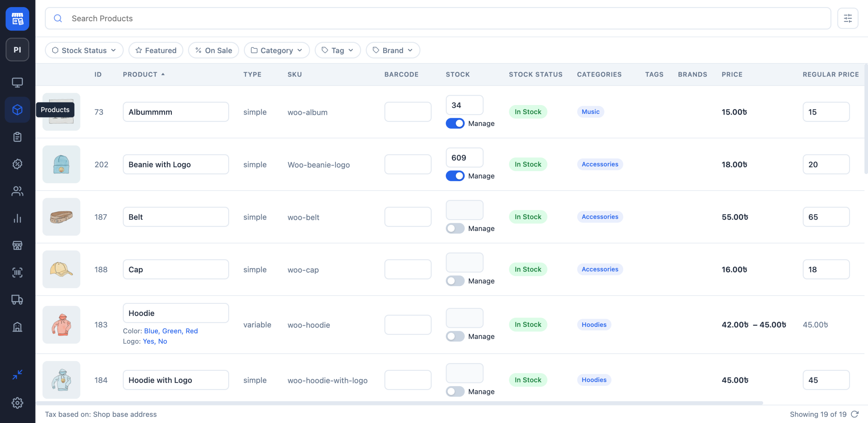Toggle Manage stock for Albummmm
The height and width of the screenshot is (423, 868).
point(455,123)
